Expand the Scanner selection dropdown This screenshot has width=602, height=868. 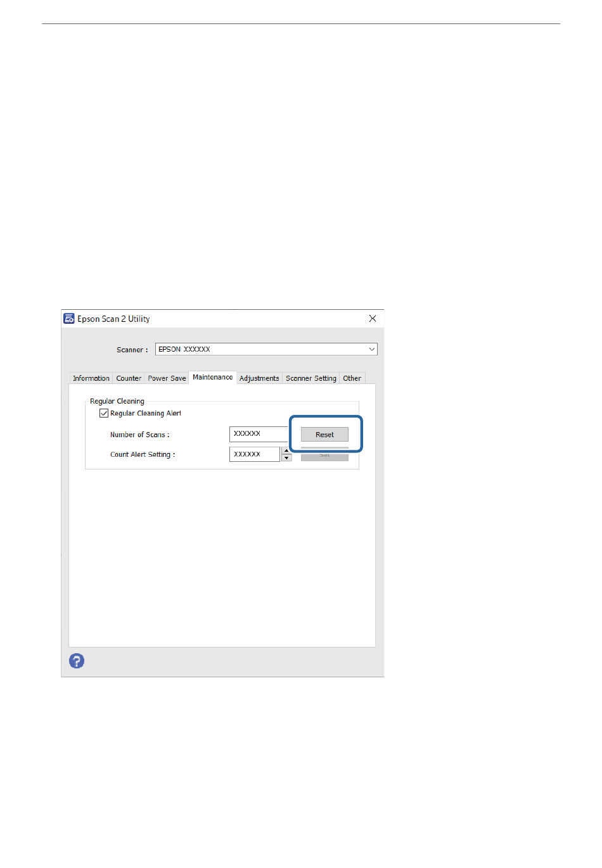click(x=371, y=349)
